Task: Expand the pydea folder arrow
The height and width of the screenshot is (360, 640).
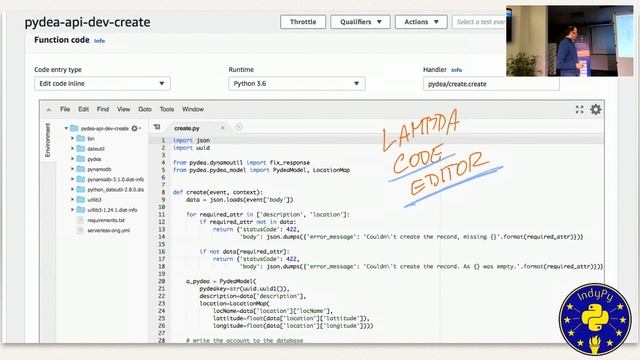Action: [73, 159]
